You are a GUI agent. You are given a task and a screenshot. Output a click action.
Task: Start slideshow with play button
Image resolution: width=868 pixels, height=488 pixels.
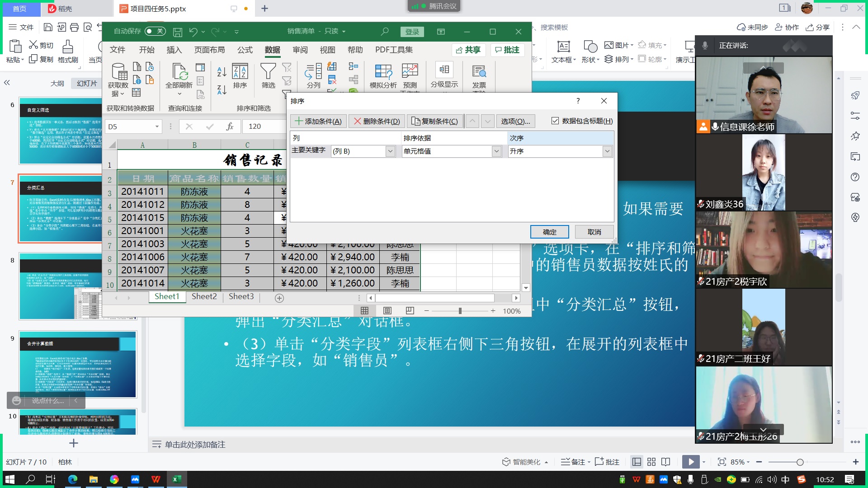[690, 462]
